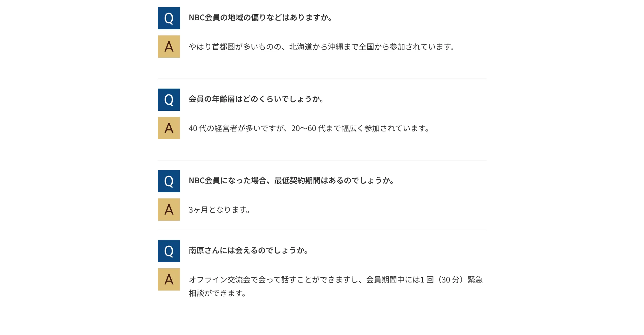
Task: Expand the question 会員の年齢層はどのくらいでしょうか
Action: click(256, 99)
